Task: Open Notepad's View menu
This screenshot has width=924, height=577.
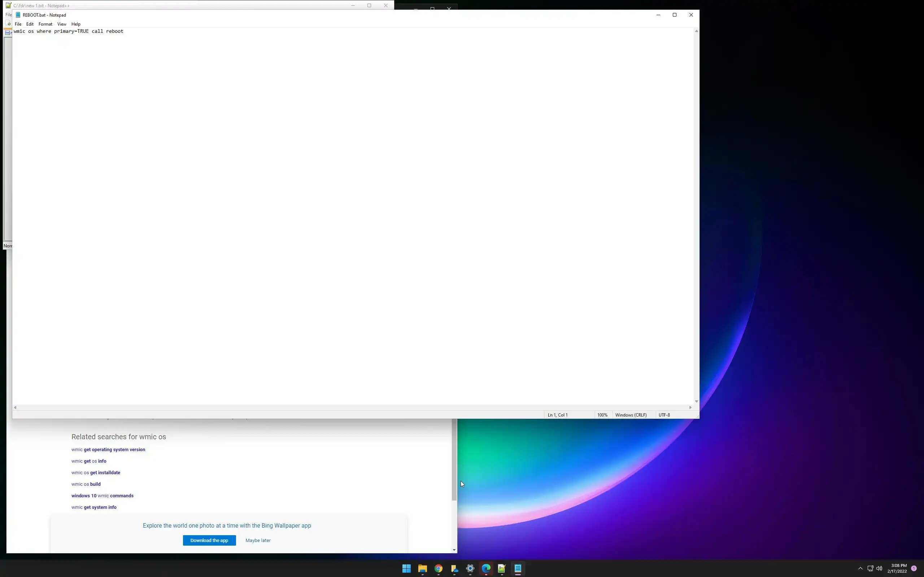Action: pos(61,24)
